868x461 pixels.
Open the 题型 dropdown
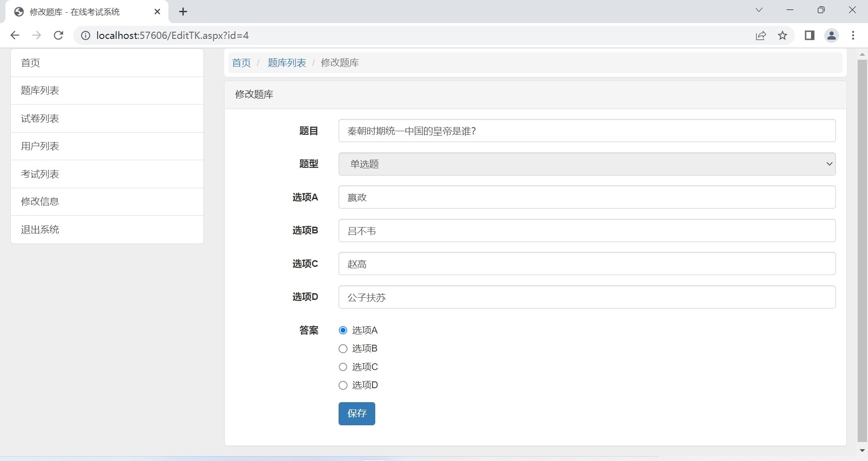click(586, 164)
